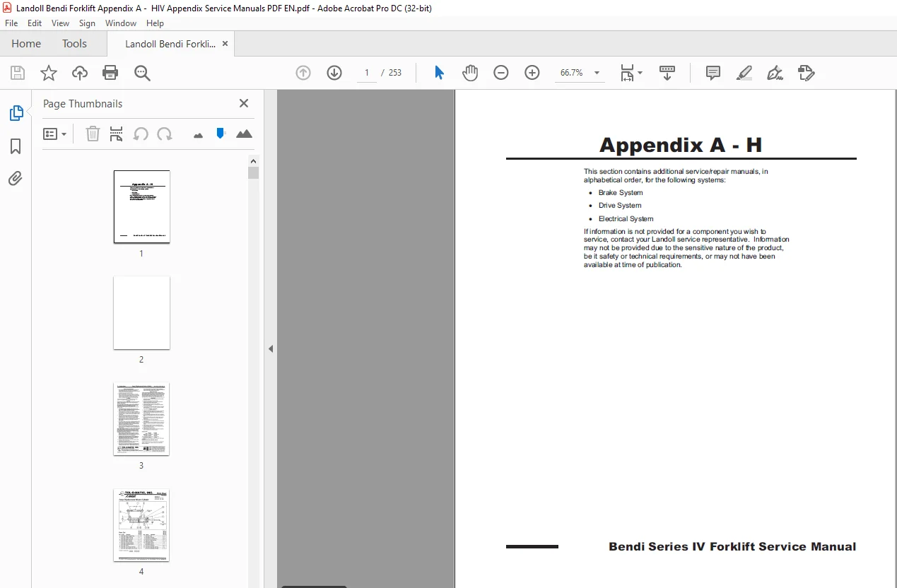Select the Landoll Bendi Forkli... document tab
The width and height of the screenshot is (897, 588).
(170, 44)
